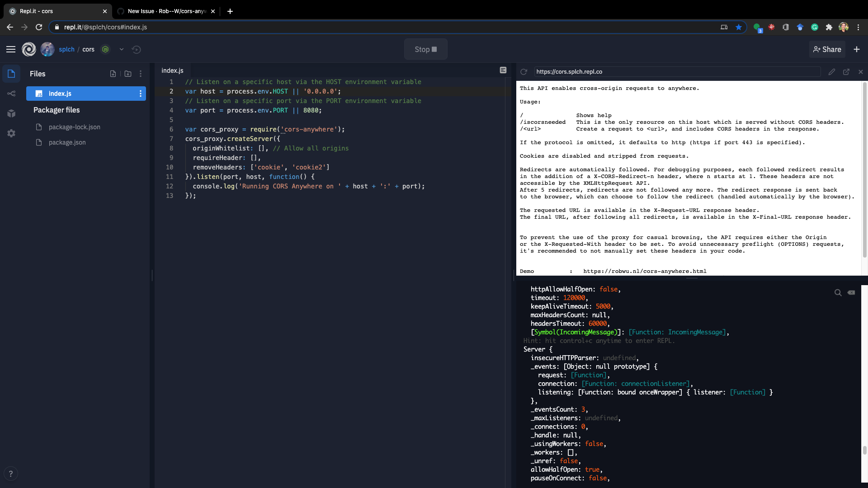Share this repl
The image size is (868, 488).
click(827, 49)
